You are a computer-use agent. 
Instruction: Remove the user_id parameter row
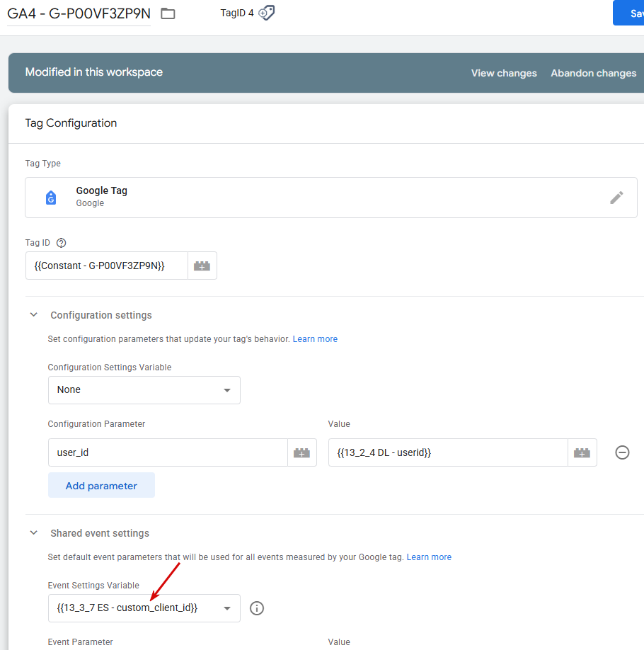coord(622,452)
